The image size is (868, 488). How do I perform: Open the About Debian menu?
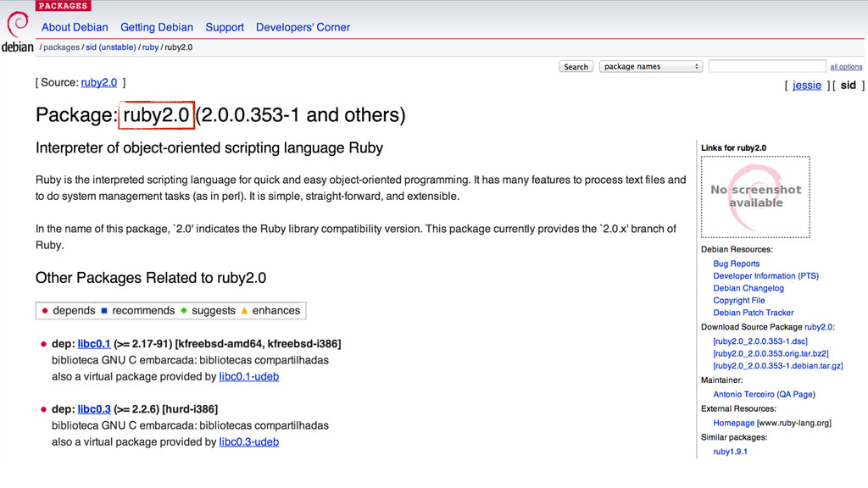pyautogui.click(x=75, y=27)
